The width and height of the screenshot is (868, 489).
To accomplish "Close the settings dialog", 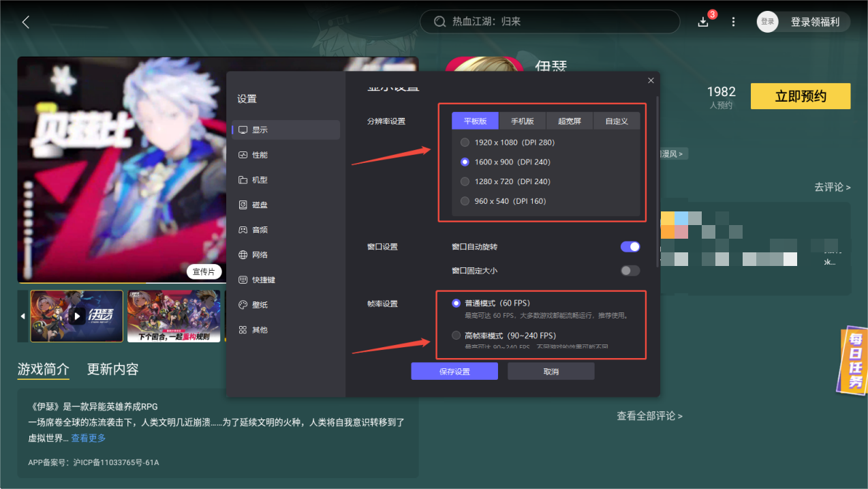I will click(x=651, y=80).
